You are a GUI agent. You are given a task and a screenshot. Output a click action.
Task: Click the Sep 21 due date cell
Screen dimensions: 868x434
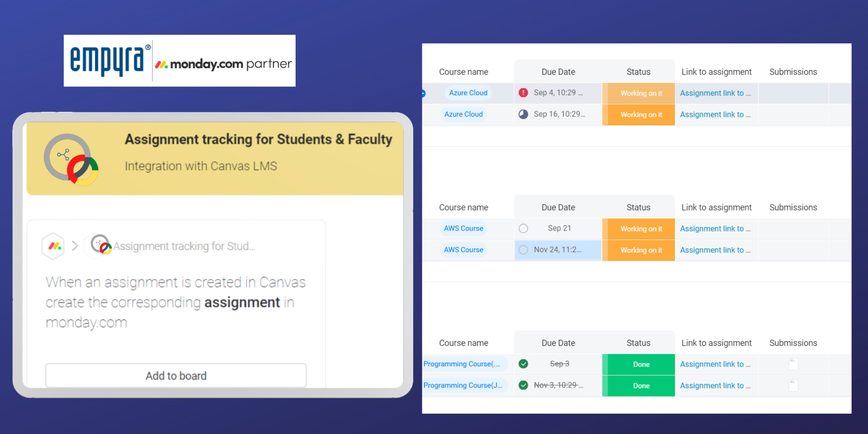[x=559, y=228]
